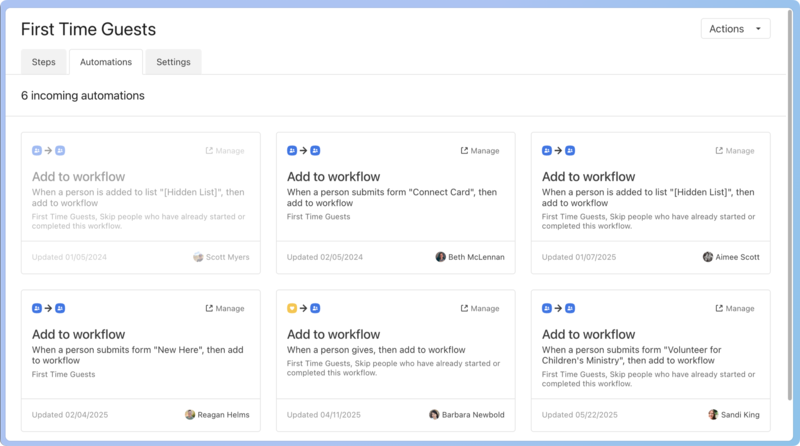Click Sandi King's avatar icon
The width and height of the screenshot is (800, 446).
pyautogui.click(x=713, y=415)
